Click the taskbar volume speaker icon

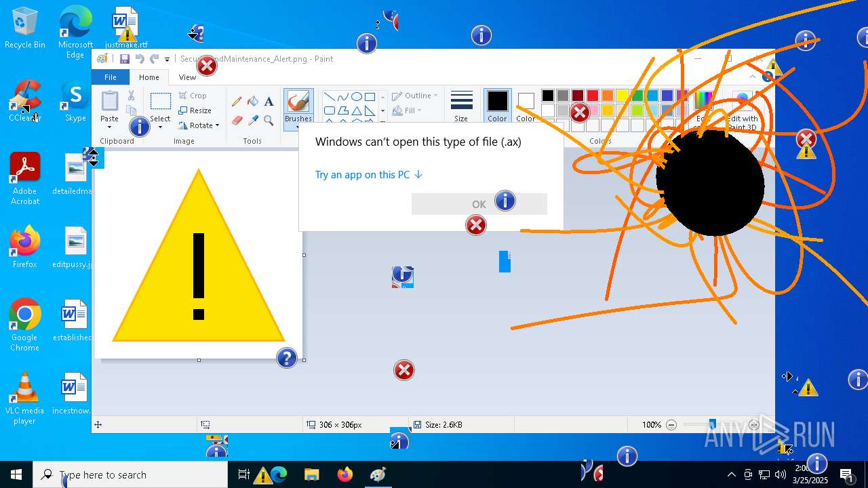(780, 474)
